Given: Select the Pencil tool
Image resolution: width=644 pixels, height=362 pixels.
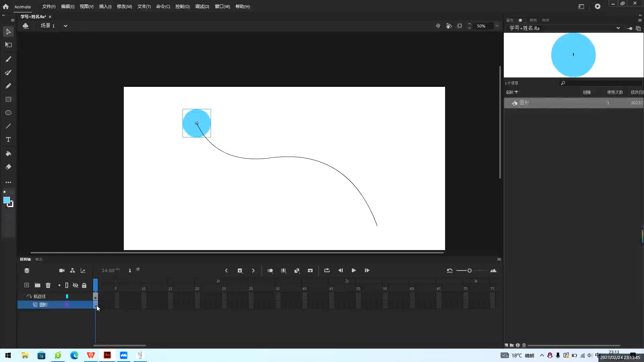Looking at the screenshot, I should (x=8, y=86).
